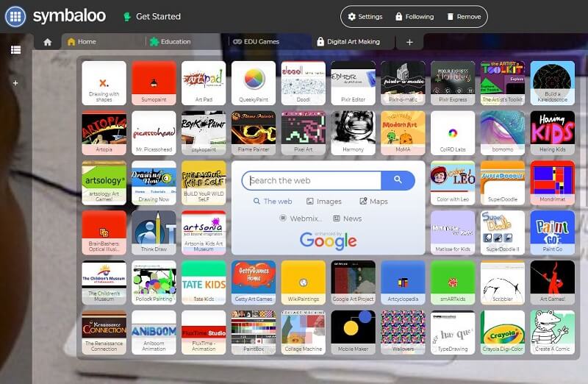Open the QueekyPaint tile
The image size is (588, 384).
(254, 83)
